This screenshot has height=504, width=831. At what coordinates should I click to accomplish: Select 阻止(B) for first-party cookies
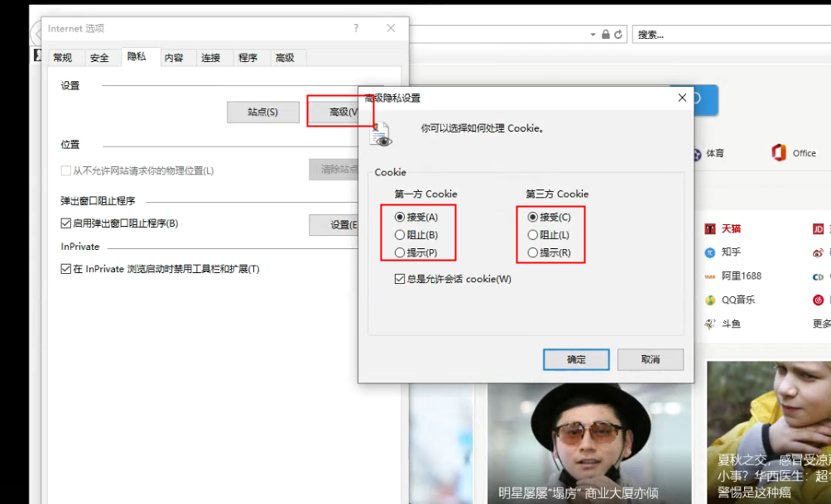(400, 235)
